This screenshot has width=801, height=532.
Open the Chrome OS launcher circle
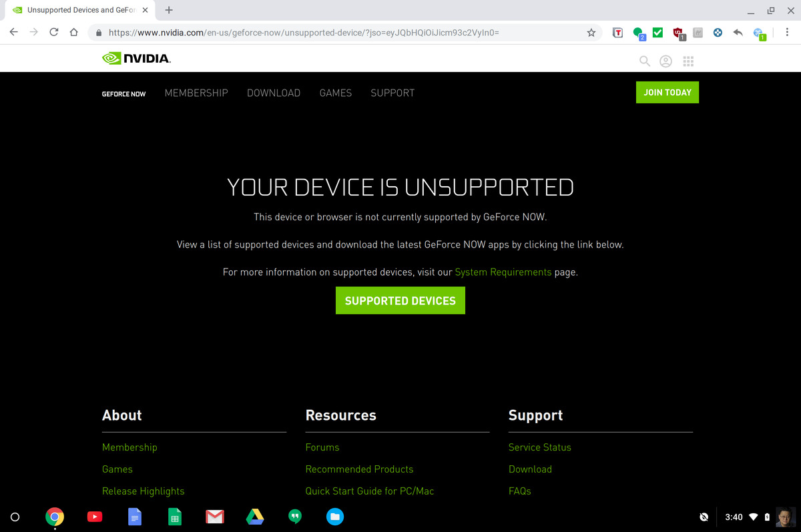click(x=15, y=517)
